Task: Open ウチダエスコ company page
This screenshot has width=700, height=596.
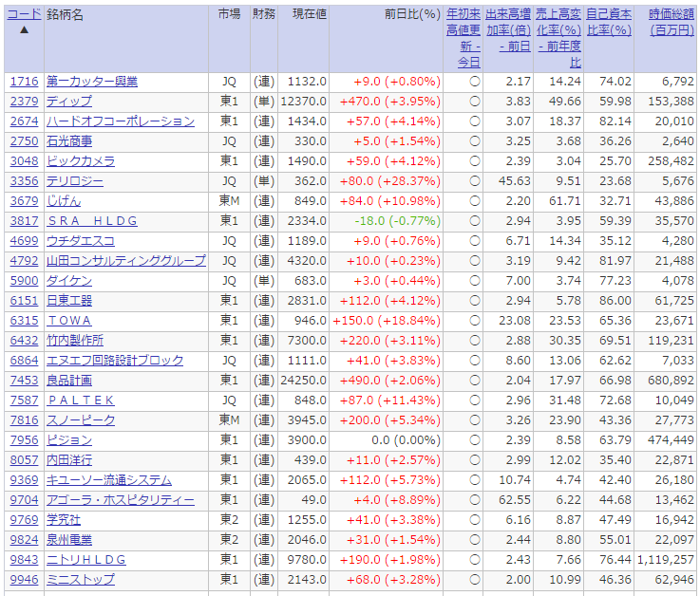Action: 81,241
